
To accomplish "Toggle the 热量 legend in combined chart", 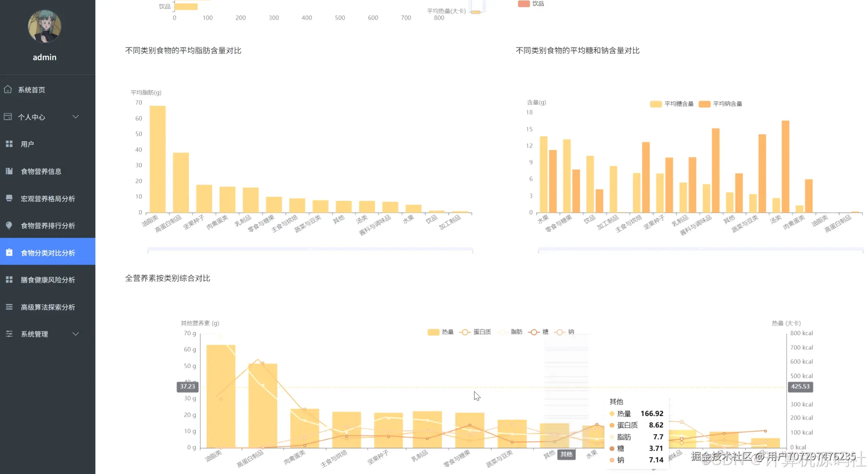I will pos(441,332).
